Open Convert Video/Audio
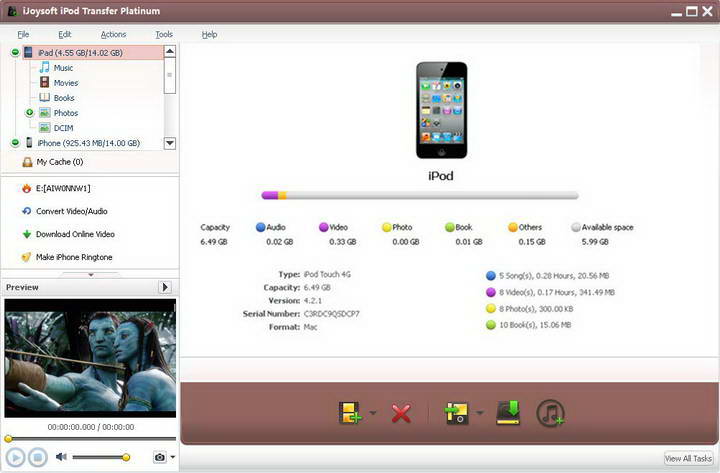Image resolution: width=720 pixels, height=473 pixels. tap(72, 211)
